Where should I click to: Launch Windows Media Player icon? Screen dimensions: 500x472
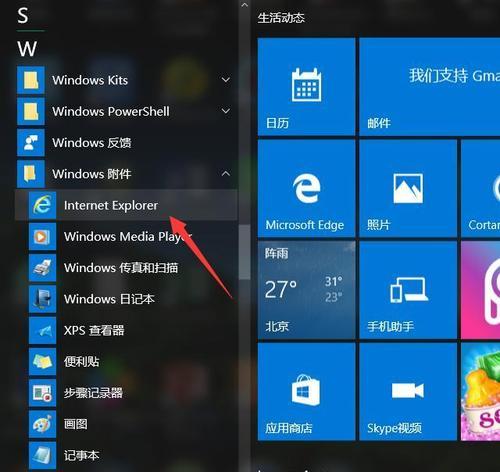pyautogui.click(x=42, y=237)
